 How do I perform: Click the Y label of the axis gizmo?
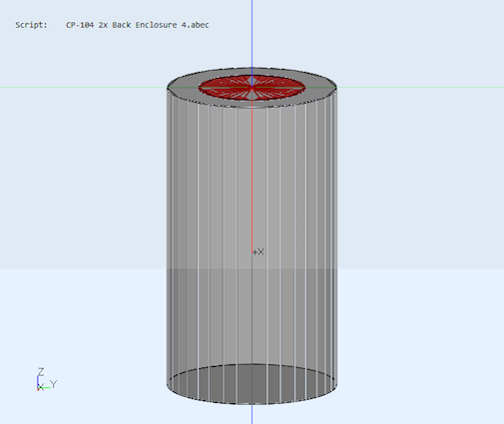(54, 384)
